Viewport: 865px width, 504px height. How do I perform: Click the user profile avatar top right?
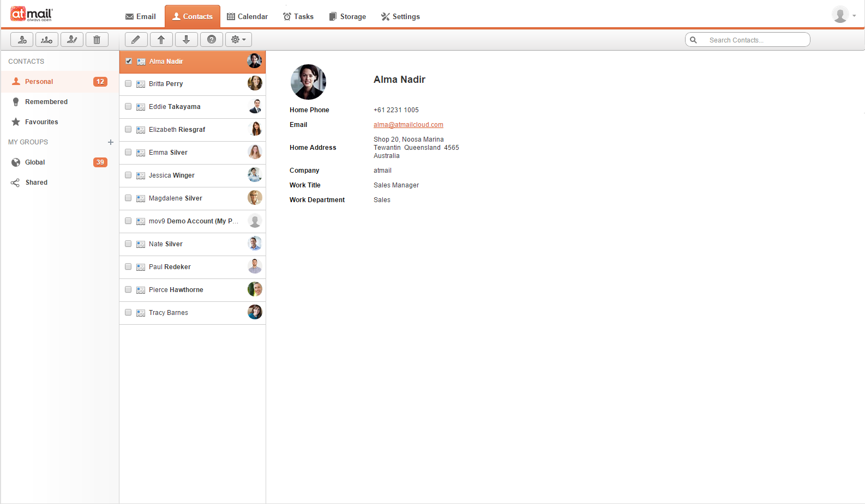(x=840, y=15)
